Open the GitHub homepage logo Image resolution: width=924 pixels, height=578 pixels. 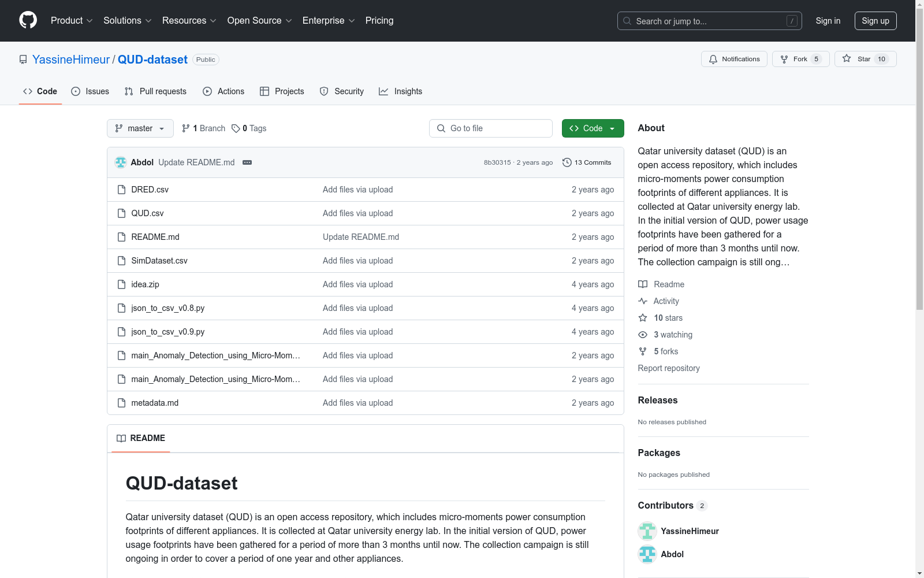[x=28, y=20]
